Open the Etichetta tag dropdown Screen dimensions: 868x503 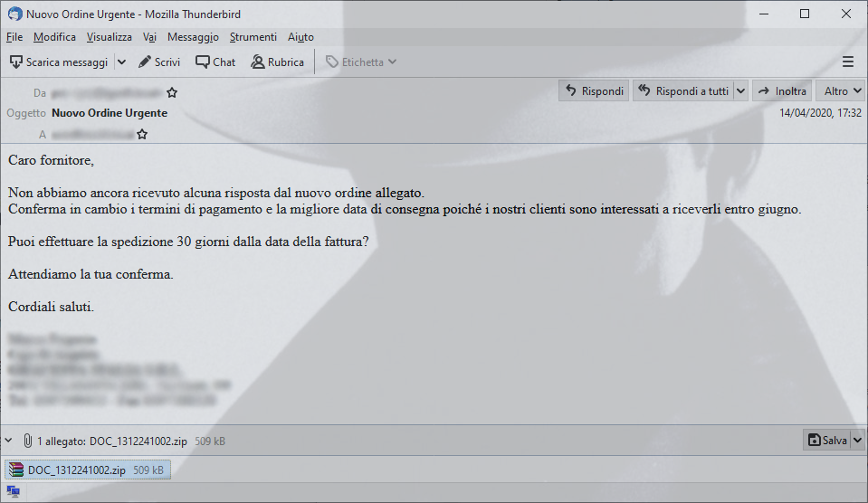[361, 62]
